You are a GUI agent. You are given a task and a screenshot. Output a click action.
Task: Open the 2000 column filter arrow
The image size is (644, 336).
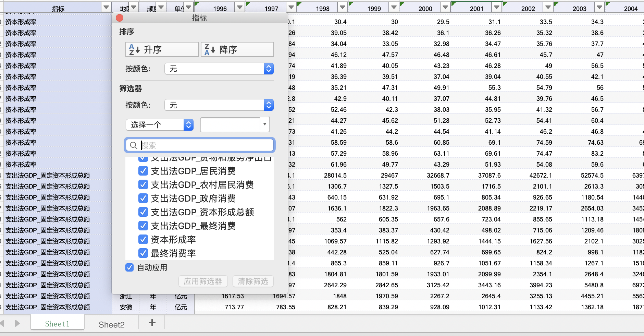445,8
